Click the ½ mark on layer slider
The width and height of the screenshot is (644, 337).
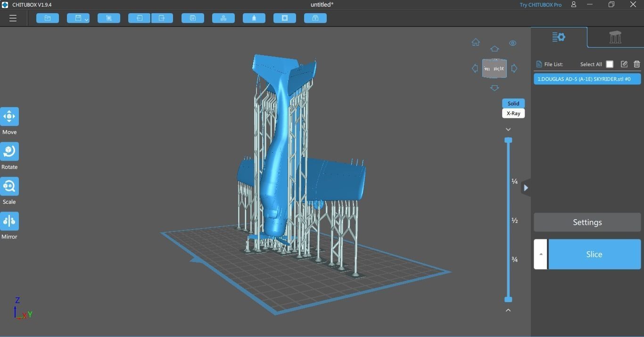pyautogui.click(x=515, y=221)
